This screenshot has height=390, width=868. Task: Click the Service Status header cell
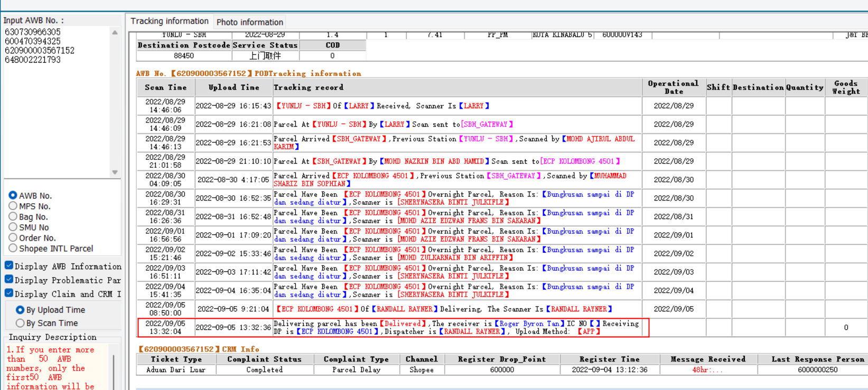tap(265, 45)
